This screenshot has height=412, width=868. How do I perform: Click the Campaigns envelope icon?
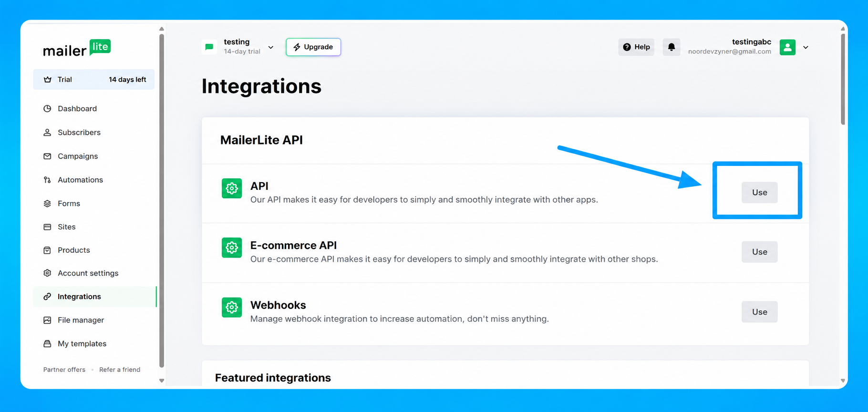[47, 156]
